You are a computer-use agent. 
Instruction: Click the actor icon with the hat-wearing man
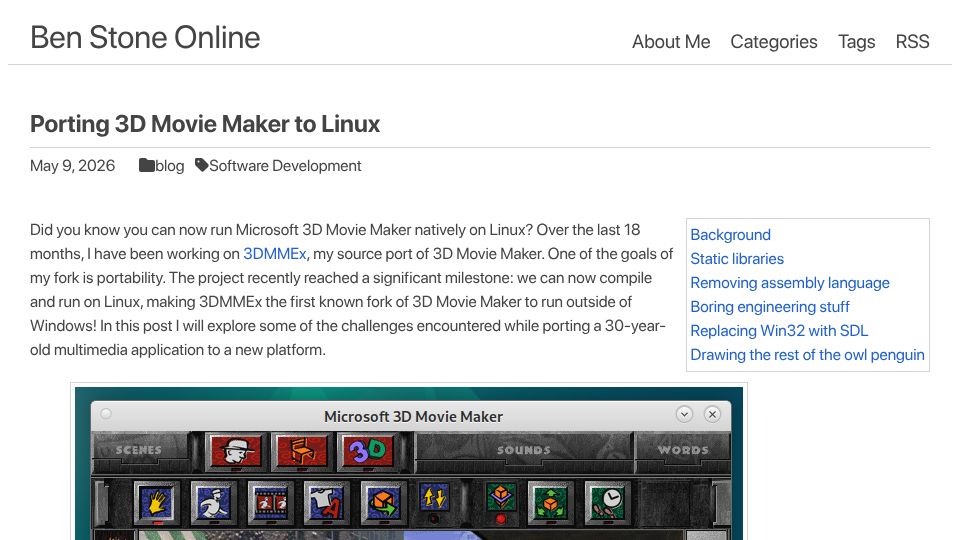236,452
